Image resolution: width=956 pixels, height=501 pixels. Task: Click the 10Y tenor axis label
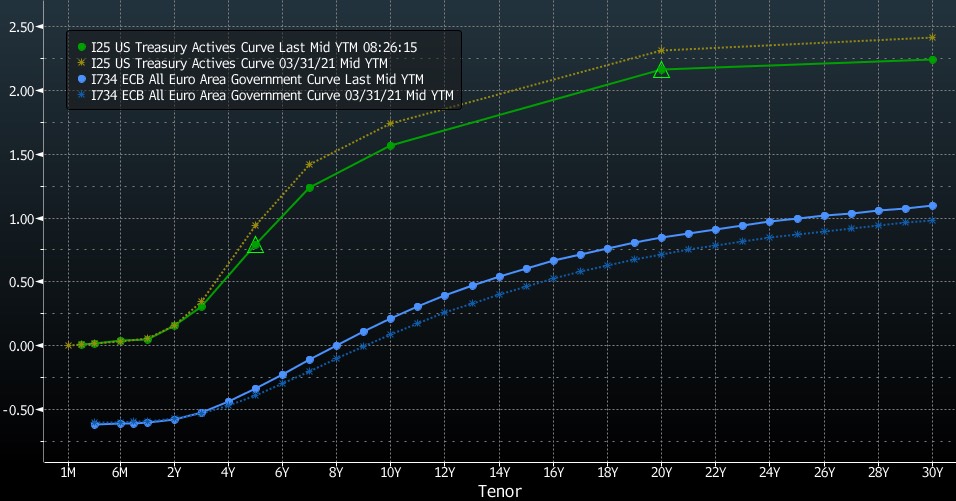click(391, 472)
